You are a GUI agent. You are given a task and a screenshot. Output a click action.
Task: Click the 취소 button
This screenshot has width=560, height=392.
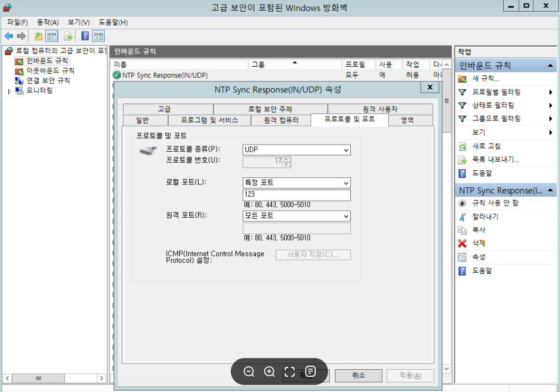pos(358,375)
